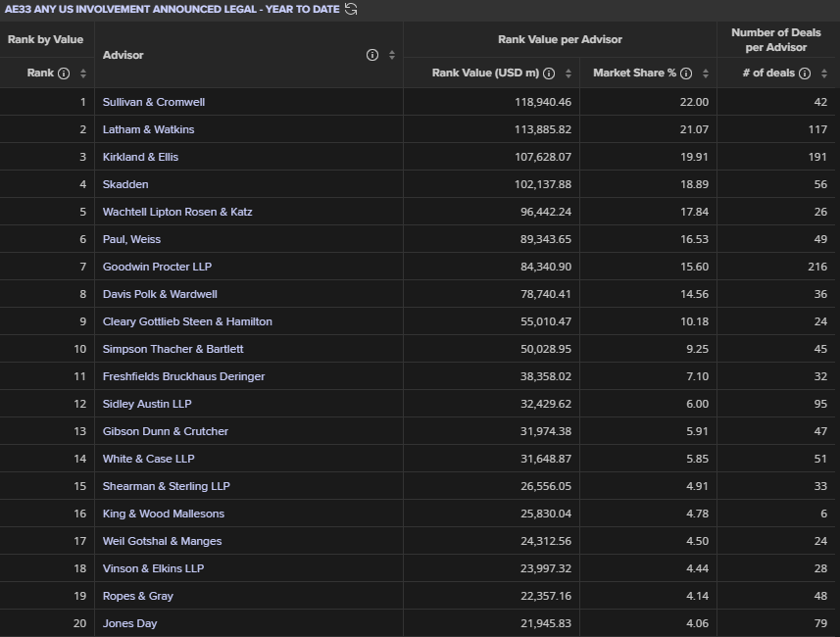
Task: Open the Advisor column info icon
Action: [x=372, y=55]
